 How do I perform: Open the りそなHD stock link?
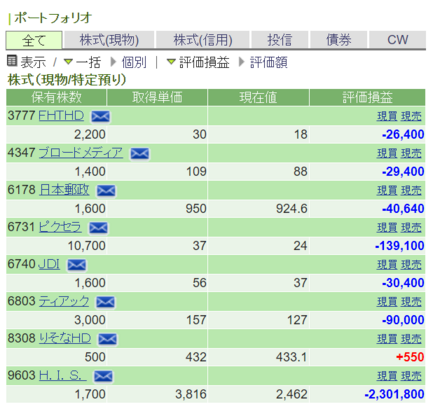pos(65,338)
